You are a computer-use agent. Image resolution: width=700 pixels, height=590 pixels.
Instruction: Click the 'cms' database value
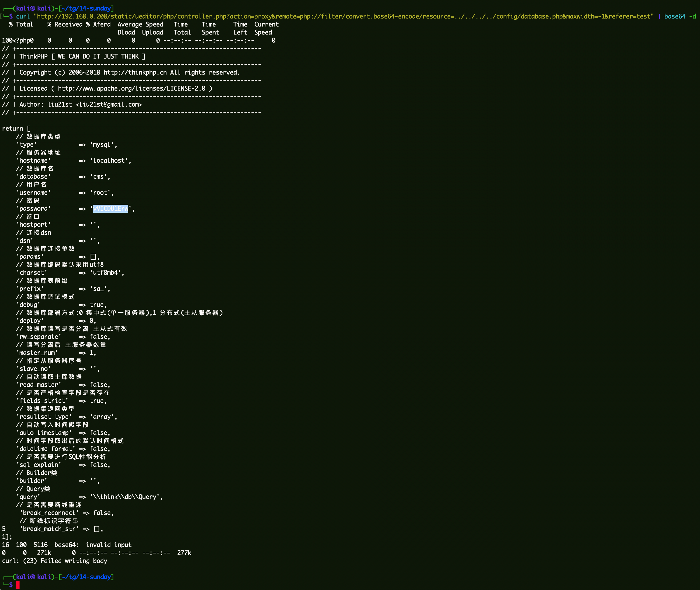click(98, 177)
